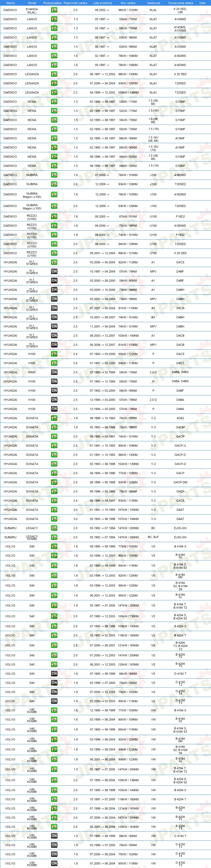Image resolution: width=211 pixels, height=868 pixels.
Task: Click the ON diesel icon in the H100 59kW D4BF row
Action: pos(54,391)
